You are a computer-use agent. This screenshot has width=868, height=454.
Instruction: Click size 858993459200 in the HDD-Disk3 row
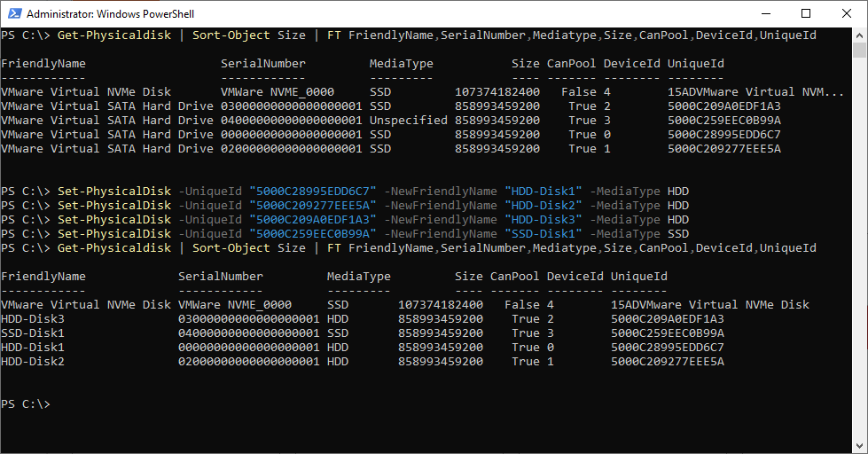tap(441, 319)
